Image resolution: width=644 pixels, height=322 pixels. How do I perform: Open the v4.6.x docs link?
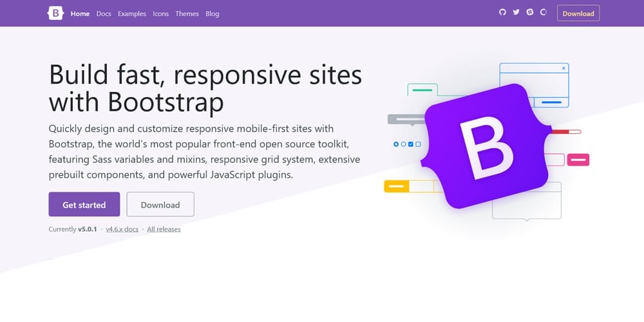[x=122, y=229]
